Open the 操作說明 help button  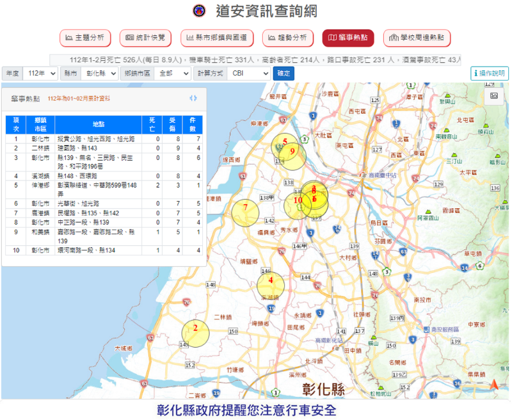tap(490, 74)
